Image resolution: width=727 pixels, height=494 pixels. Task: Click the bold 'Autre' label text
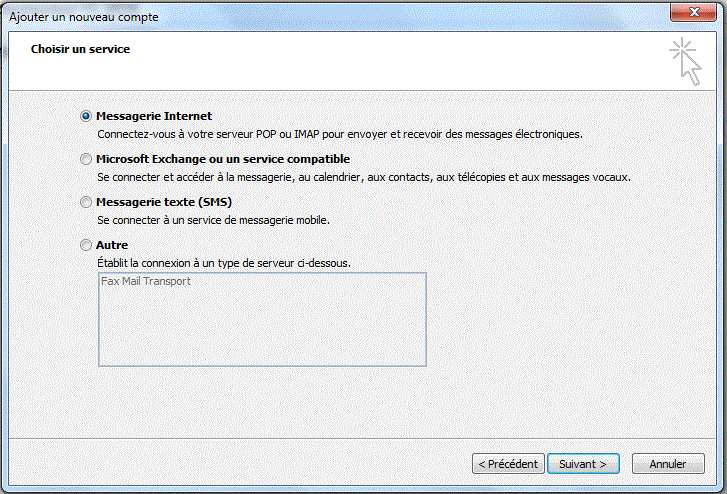[112, 245]
